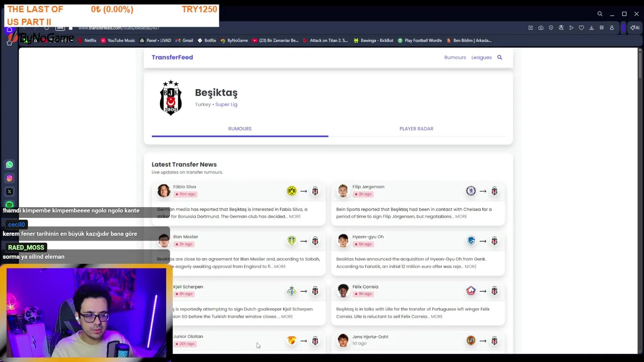
Task: Switch to the RUMOURS tab
Action: pos(240,129)
